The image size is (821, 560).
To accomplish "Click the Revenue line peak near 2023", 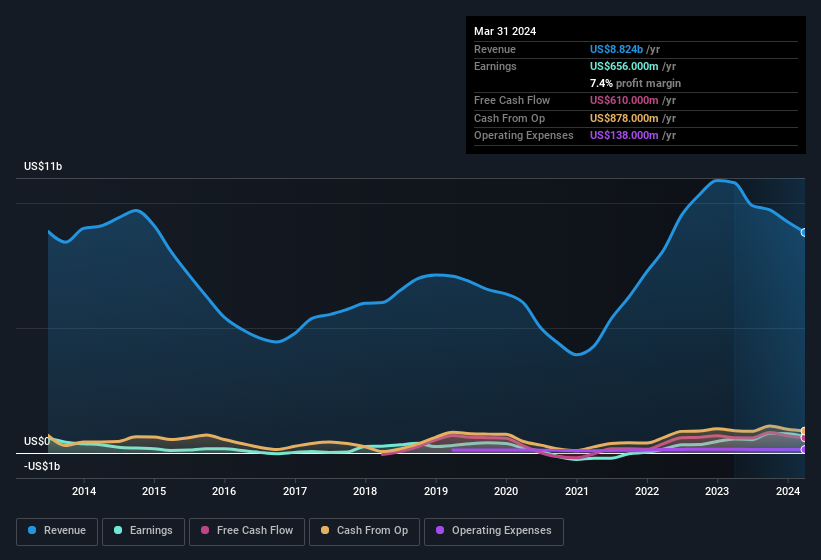I will click(717, 181).
